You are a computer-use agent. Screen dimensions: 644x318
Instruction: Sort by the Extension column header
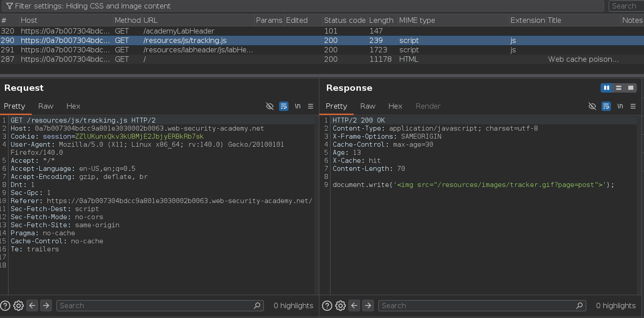point(527,20)
